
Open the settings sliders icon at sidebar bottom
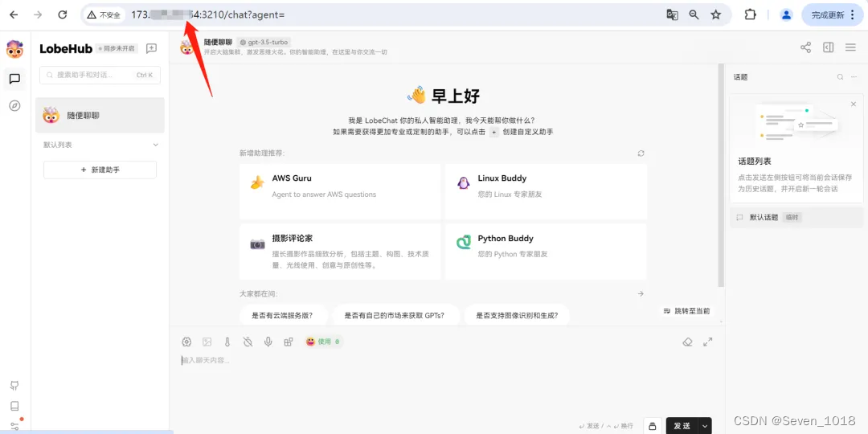click(15, 426)
